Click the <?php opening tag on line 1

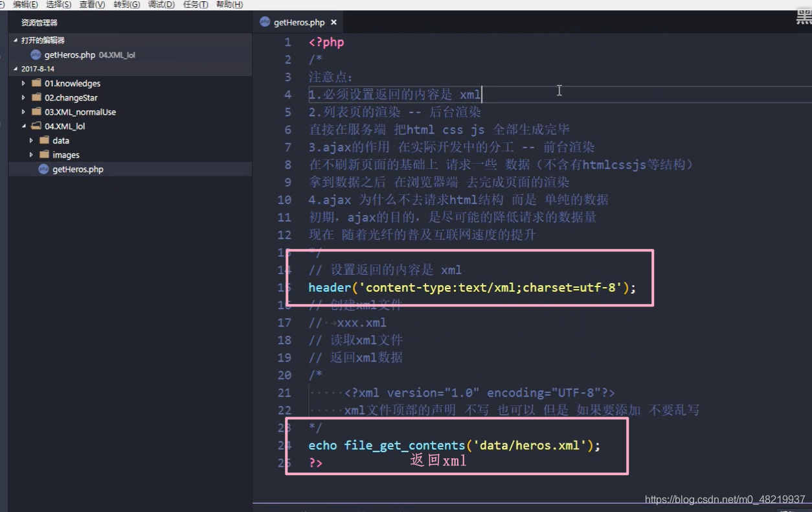(x=326, y=43)
